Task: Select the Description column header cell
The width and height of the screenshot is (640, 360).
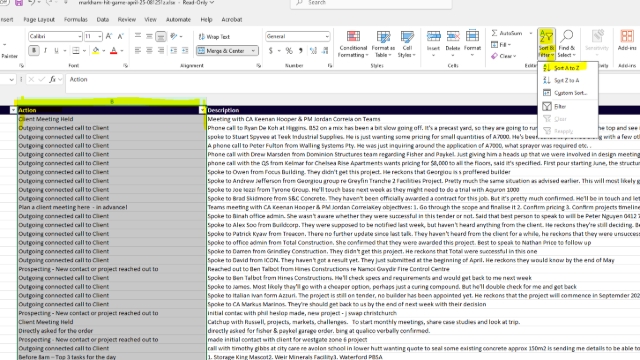Action: [x=423, y=110]
